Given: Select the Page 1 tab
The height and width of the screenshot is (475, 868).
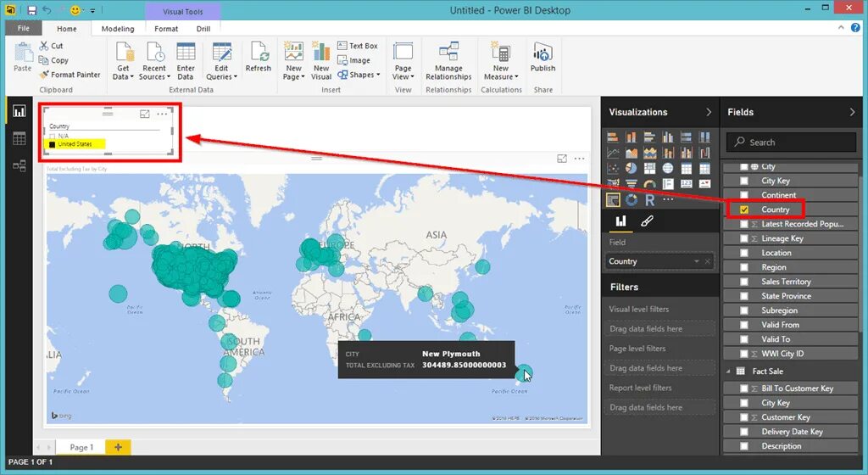Looking at the screenshot, I should coord(81,447).
